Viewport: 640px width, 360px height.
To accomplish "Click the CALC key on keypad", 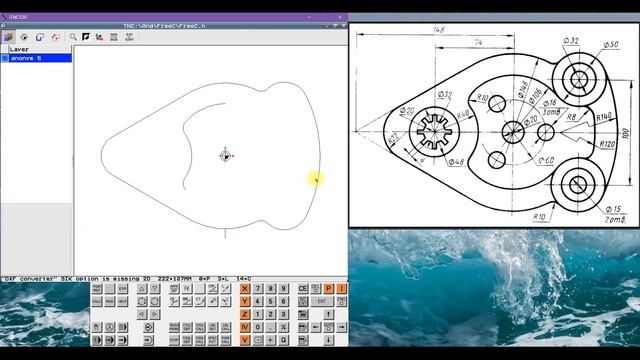I will 97,301.
